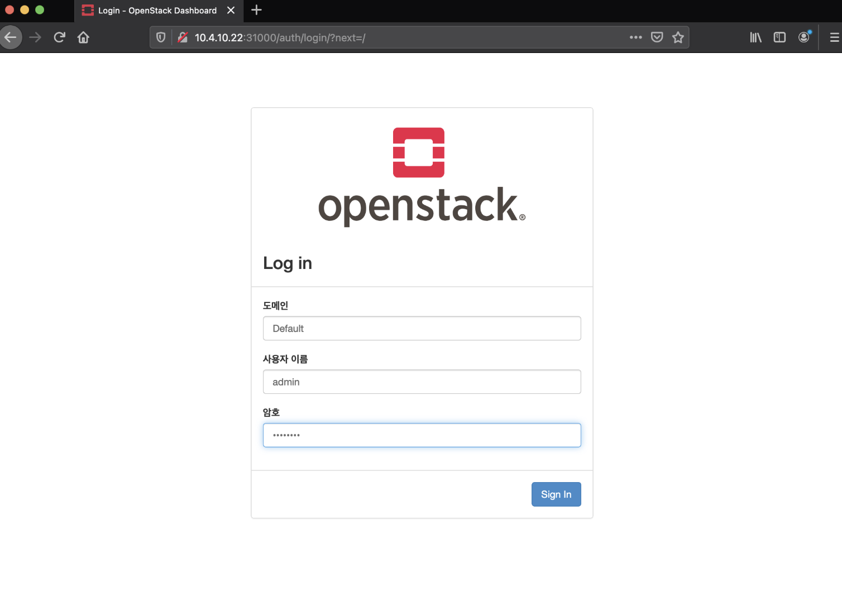This screenshot has width=842, height=616.
Task: Open the tracking protection shield icon
Action: pos(161,37)
